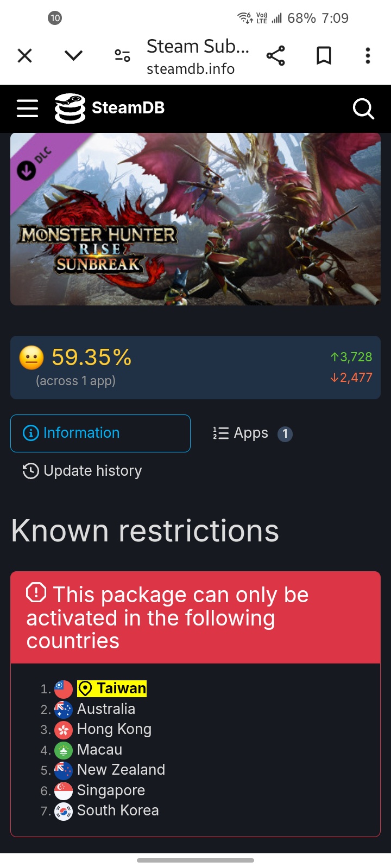391x868 pixels.
Task: Bookmark this steamdb.info page
Action: 324,56
